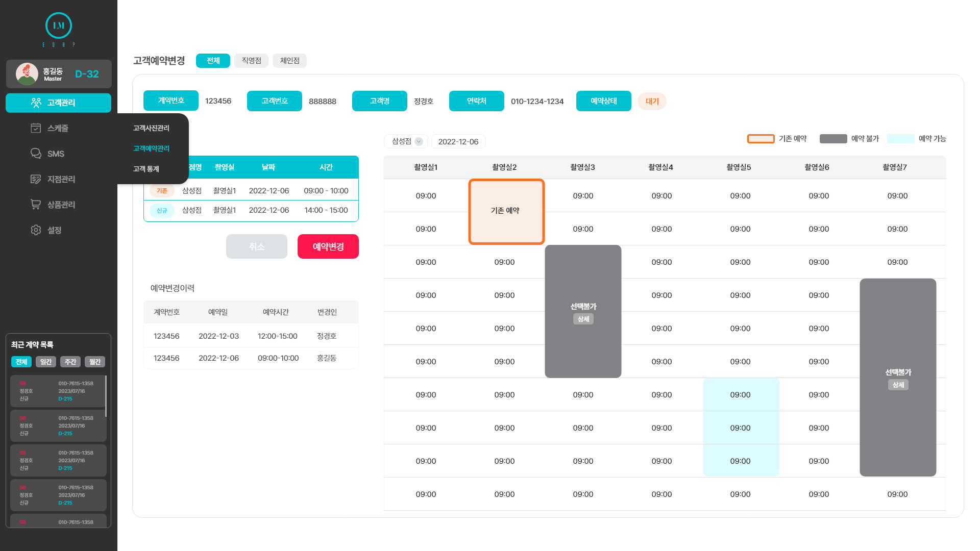Image resolution: width=980 pixels, height=551 pixels.
Task: Select 전체 tab in 최근 계약 목록
Action: (21, 362)
